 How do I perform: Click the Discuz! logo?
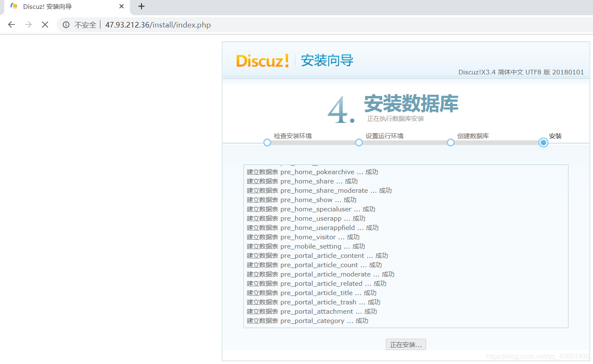pos(262,61)
